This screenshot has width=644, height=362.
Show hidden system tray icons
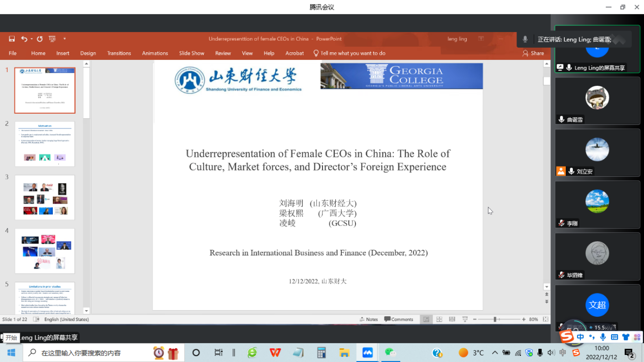pos(495,352)
